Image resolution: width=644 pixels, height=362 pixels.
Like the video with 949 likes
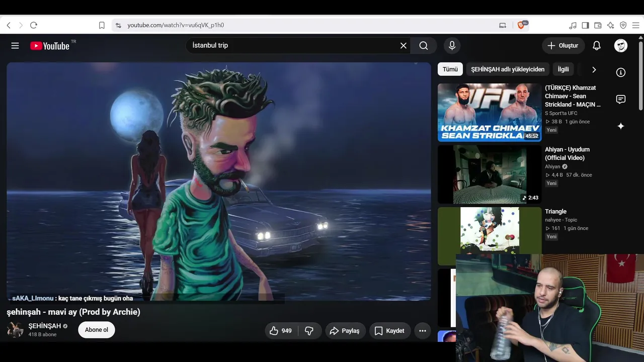point(281,331)
